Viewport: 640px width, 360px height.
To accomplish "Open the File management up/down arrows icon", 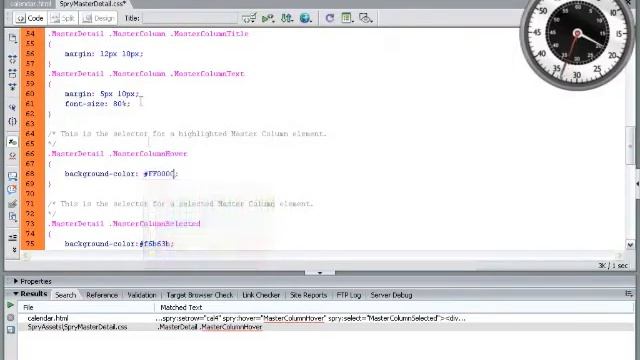I will 287,18.
